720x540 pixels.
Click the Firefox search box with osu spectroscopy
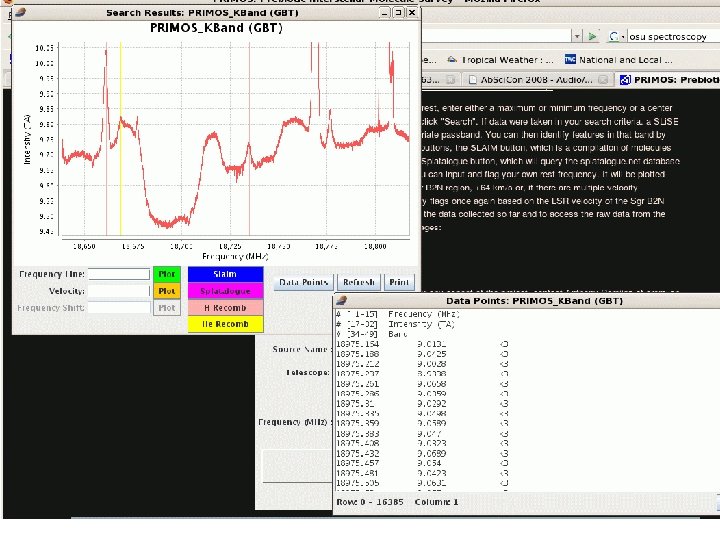click(x=673, y=36)
